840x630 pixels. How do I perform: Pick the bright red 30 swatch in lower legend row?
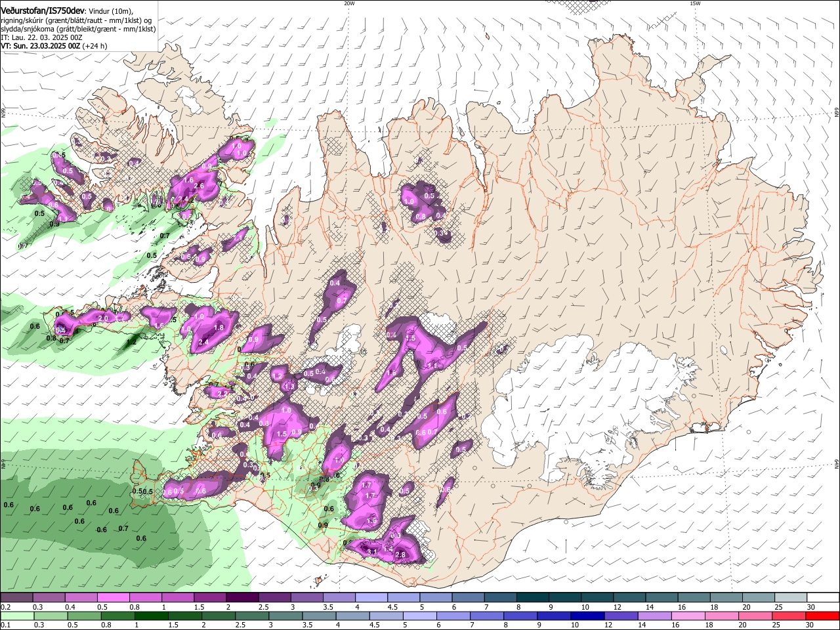822,616
